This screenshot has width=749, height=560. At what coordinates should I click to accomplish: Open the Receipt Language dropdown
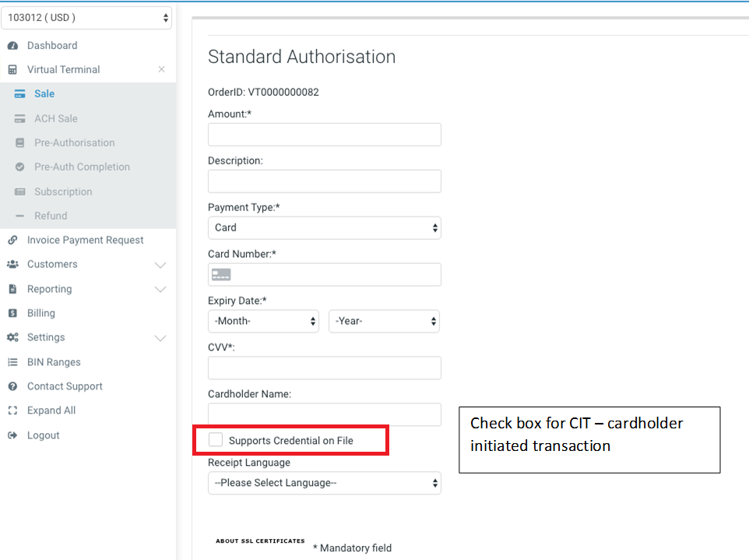[x=324, y=483]
